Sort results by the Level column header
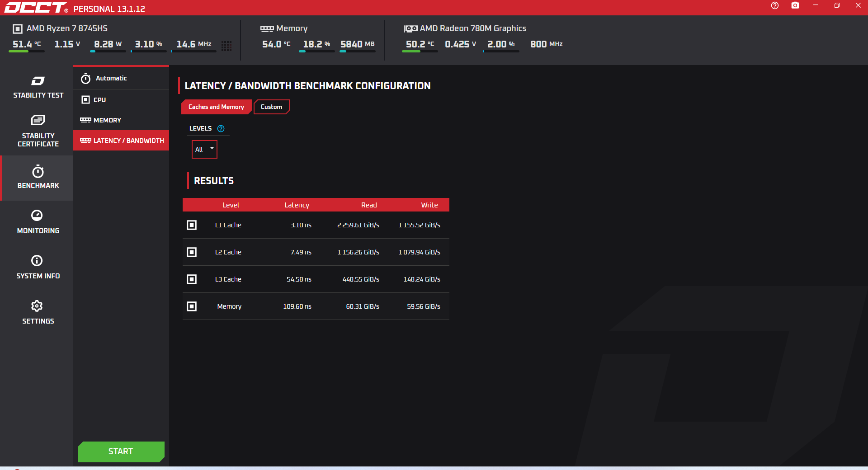Image resolution: width=868 pixels, height=470 pixels. click(231, 205)
